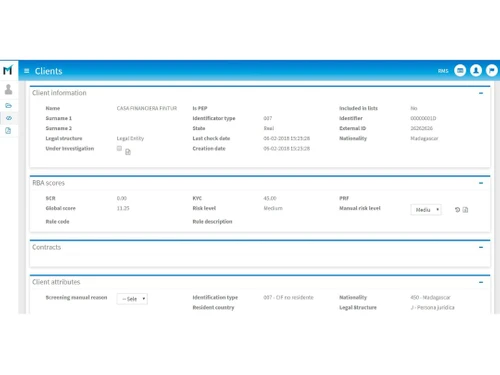Click the RMS label in header
Image resolution: width=500 pixels, height=375 pixels.
pyautogui.click(x=443, y=71)
